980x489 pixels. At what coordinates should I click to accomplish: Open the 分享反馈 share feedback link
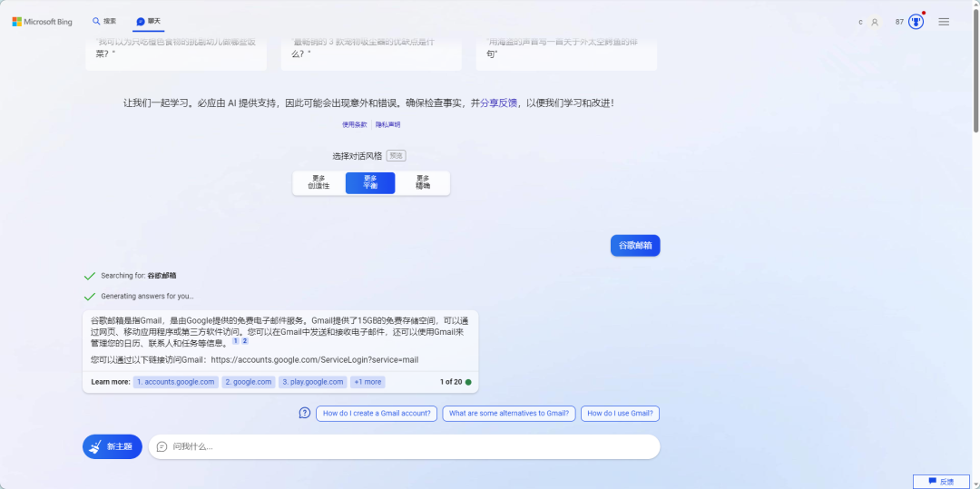click(498, 103)
